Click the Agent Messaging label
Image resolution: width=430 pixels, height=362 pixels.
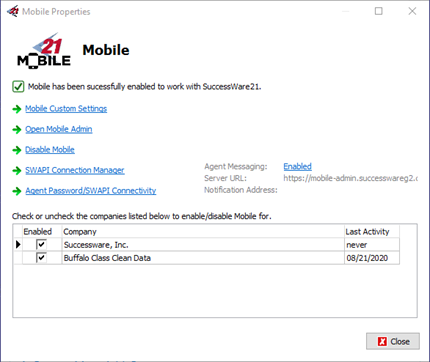coord(236,166)
